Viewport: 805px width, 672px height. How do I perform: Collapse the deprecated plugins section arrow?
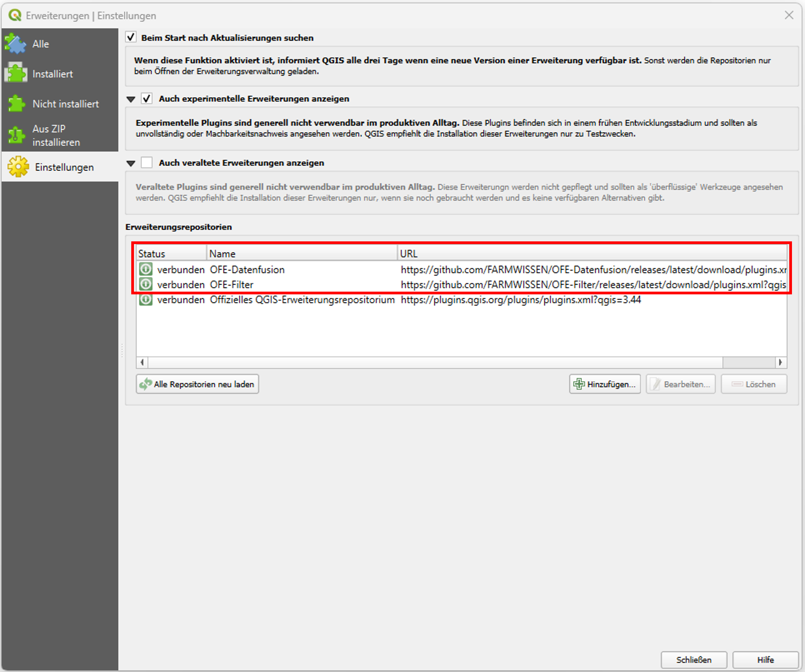click(x=131, y=163)
